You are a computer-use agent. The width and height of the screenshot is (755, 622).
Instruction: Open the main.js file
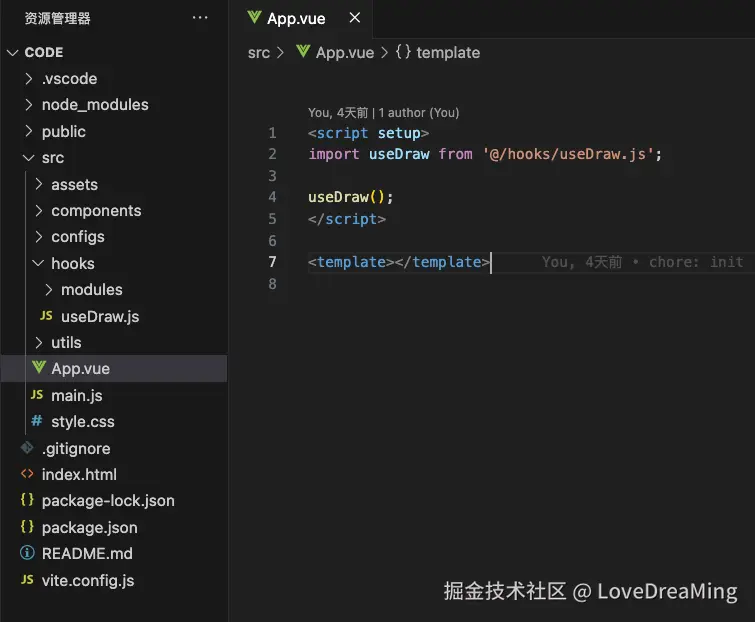[77, 395]
